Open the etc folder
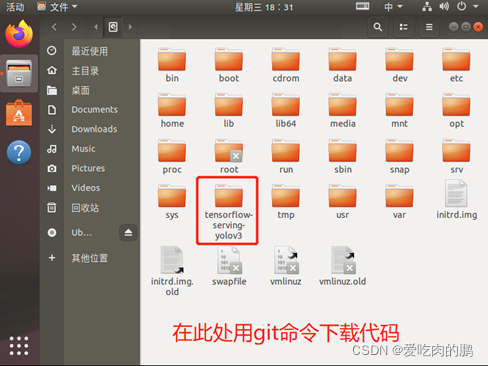The height and width of the screenshot is (366, 488). click(x=456, y=64)
